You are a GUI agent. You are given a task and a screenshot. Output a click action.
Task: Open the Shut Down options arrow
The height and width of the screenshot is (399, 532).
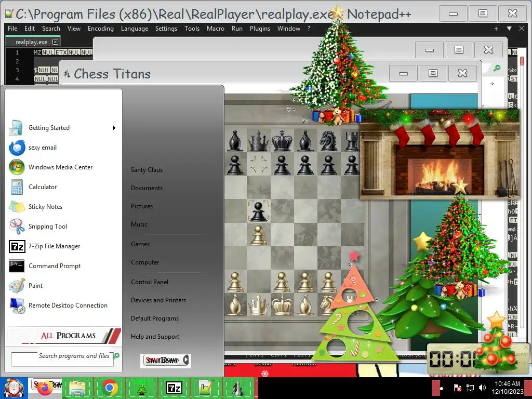point(186,360)
